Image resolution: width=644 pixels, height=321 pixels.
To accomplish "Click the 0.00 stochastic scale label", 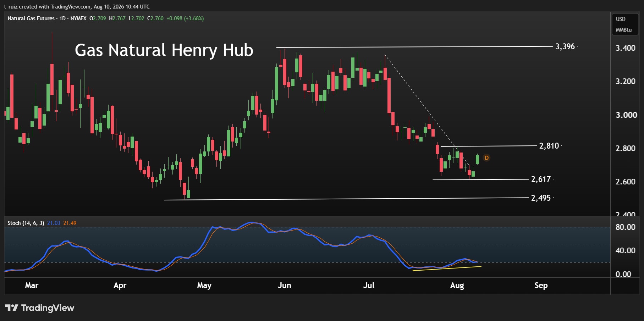I will 623,274.
